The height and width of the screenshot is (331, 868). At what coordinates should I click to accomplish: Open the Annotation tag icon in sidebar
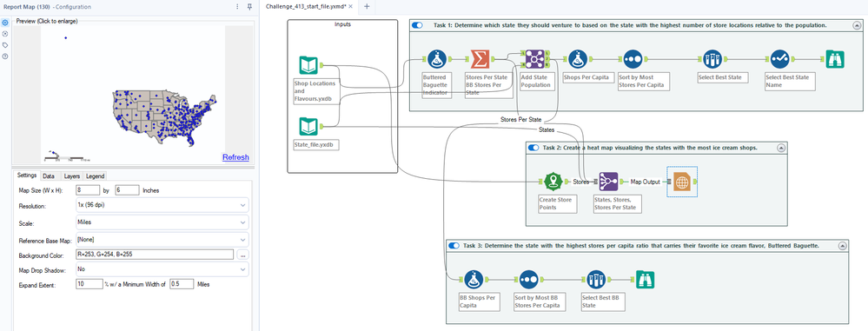[x=5, y=45]
